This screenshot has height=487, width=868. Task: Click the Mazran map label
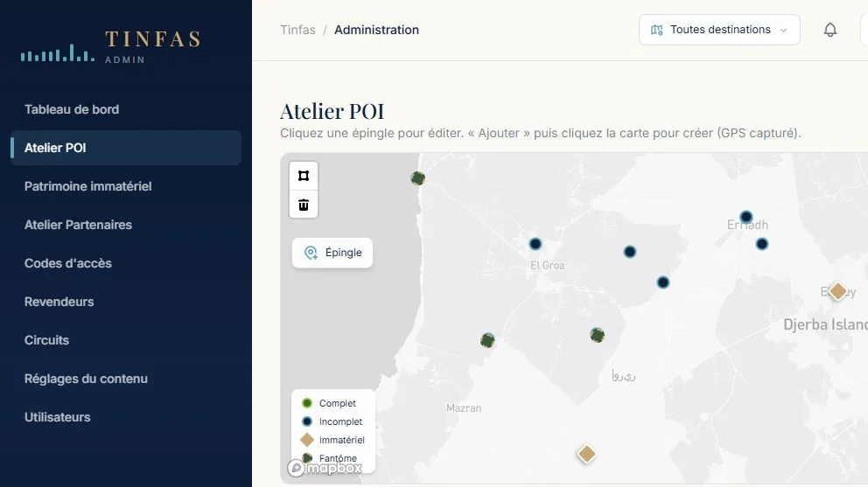464,407
